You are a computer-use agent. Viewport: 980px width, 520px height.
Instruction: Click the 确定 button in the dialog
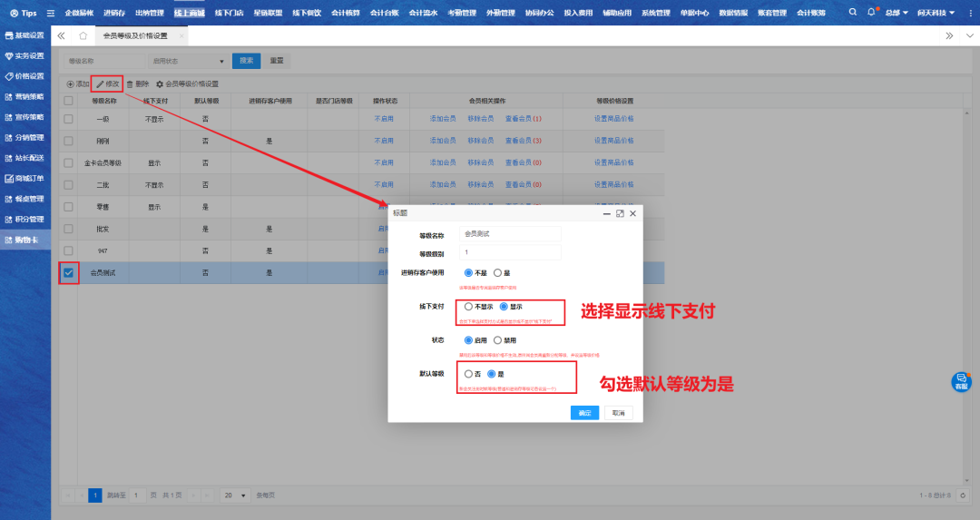click(x=584, y=413)
